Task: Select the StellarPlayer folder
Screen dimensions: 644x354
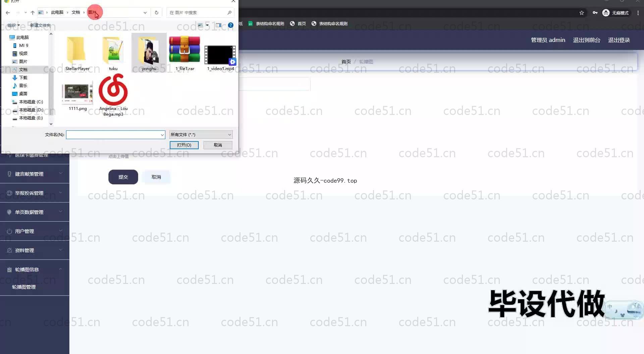Action: click(77, 54)
